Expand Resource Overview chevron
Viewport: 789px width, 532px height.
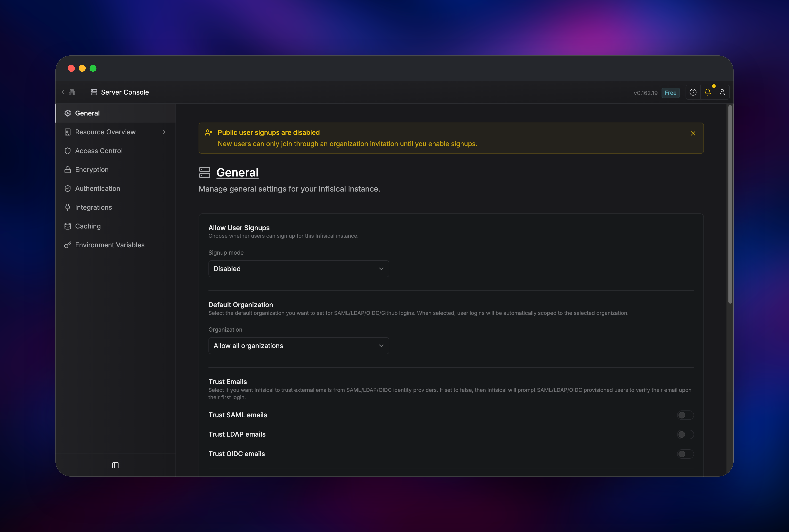click(x=164, y=132)
